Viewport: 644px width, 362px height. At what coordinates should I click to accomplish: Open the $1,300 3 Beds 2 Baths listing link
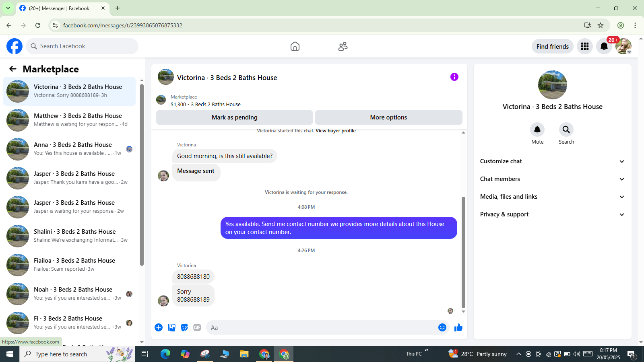pos(206,104)
